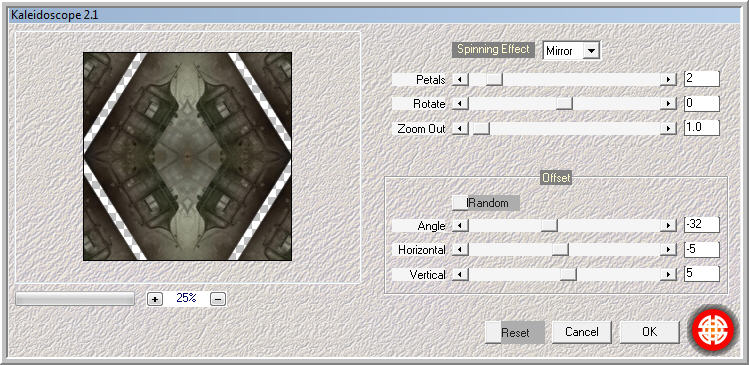Screen dimensions: 749x365
Task: Increase Vertical offset with right arrow
Action: click(x=668, y=274)
